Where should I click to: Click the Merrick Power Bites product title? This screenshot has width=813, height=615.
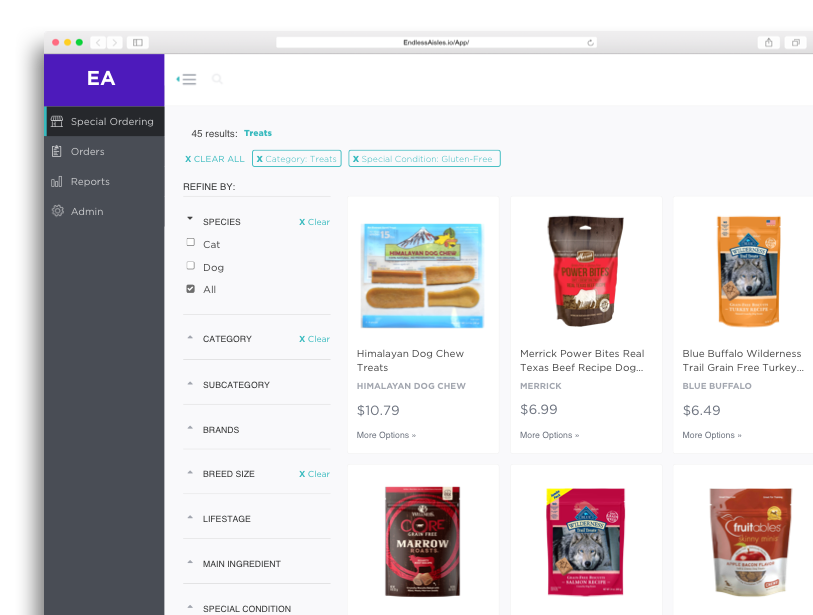(x=582, y=360)
